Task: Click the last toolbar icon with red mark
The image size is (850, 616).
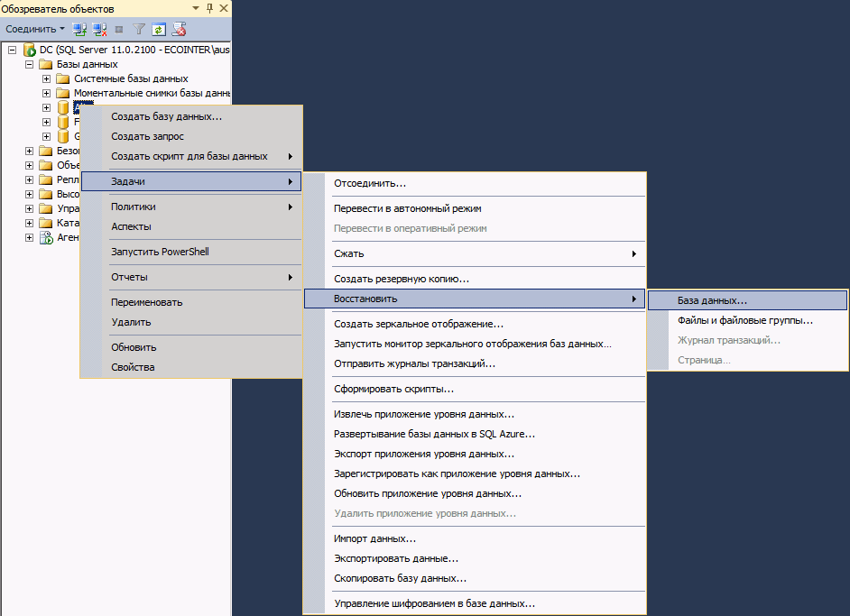Action: coord(179,29)
